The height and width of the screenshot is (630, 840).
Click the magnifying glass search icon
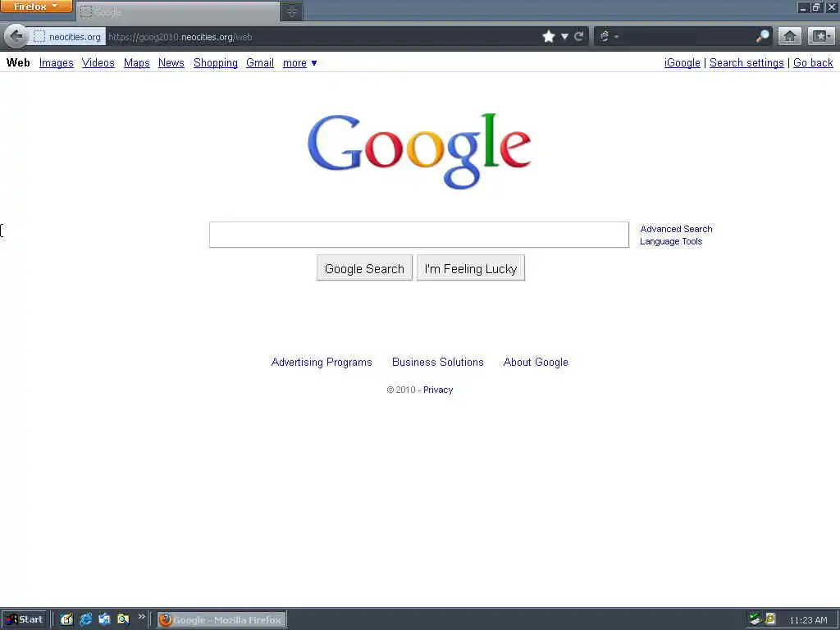[x=762, y=36]
